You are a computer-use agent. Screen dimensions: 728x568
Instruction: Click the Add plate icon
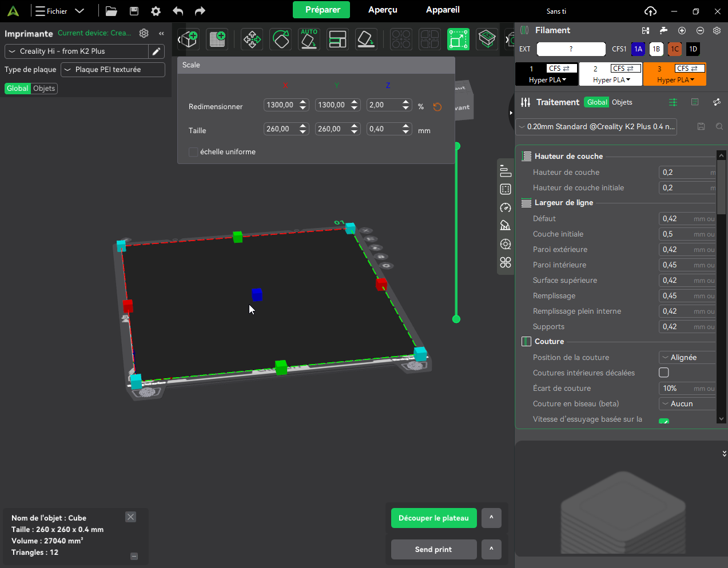pos(217,39)
